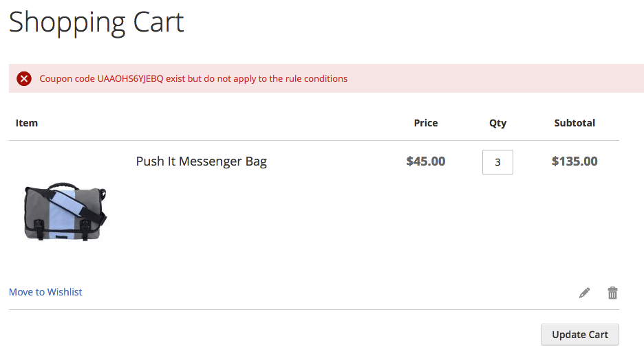Click the Update Cart button

(579, 335)
